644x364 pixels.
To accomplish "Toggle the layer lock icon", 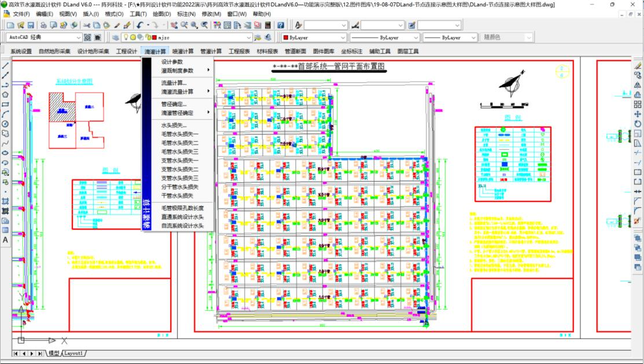I will tap(147, 38).
